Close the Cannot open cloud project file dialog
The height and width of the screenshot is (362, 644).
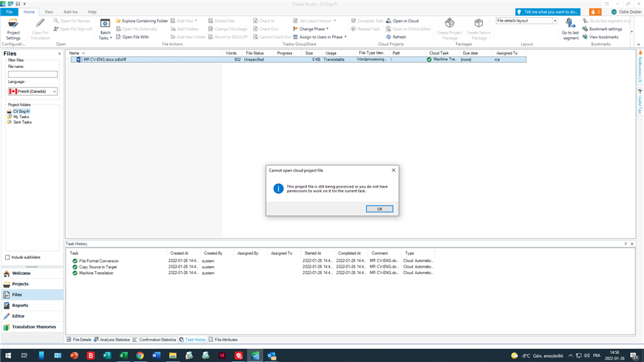(x=394, y=170)
